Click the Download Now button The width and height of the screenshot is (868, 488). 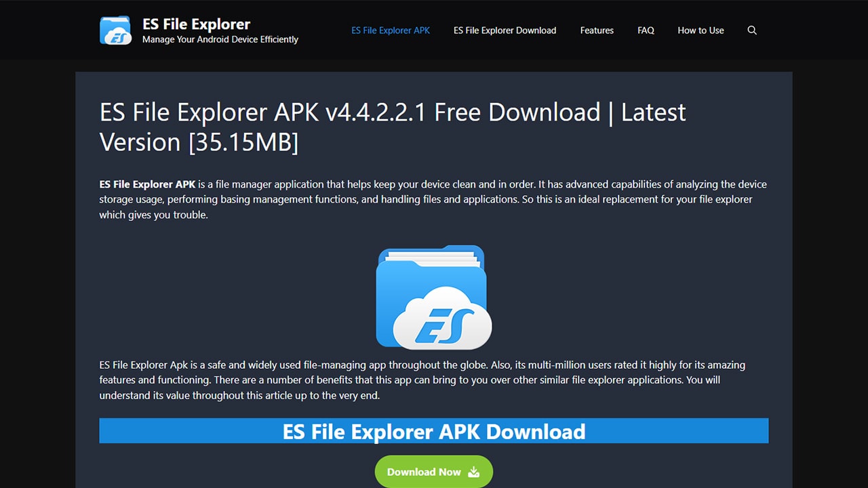coord(434,472)
